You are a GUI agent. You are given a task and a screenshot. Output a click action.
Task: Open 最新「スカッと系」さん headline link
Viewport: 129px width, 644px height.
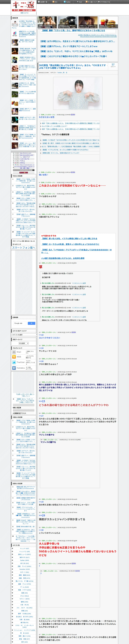(x=73, y=30)
